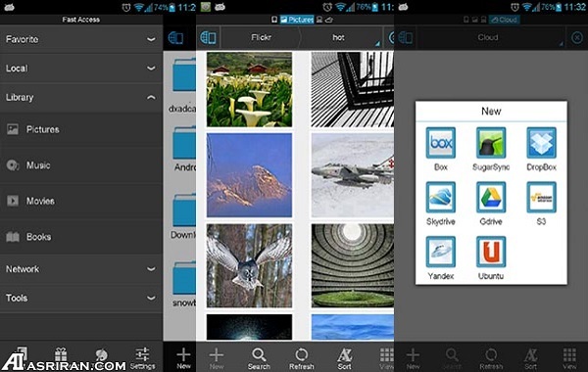Pick the DropBox cloud icon
Viewport: 588px width, 372px height.
point(541,143)
